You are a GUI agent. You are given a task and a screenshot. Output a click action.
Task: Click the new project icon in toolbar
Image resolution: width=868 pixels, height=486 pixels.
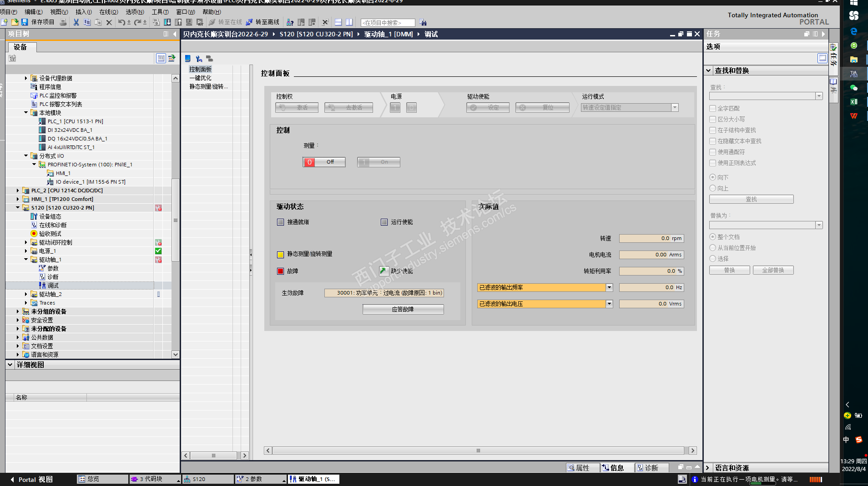[x=5, y=22]
